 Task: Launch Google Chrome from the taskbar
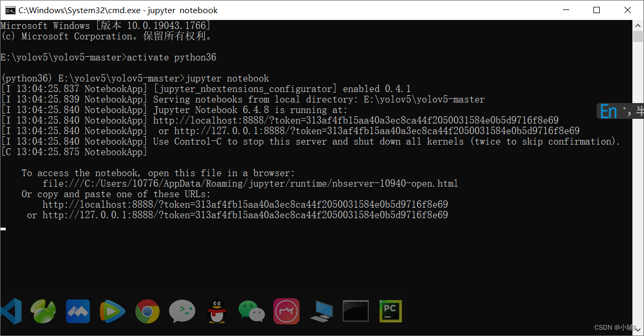click(x=147, y=311)
